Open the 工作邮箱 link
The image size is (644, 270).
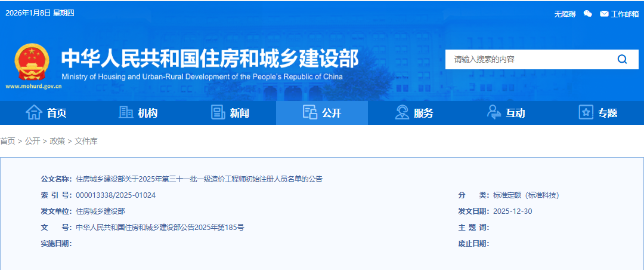pyautogui.click(x=624, y=14)
